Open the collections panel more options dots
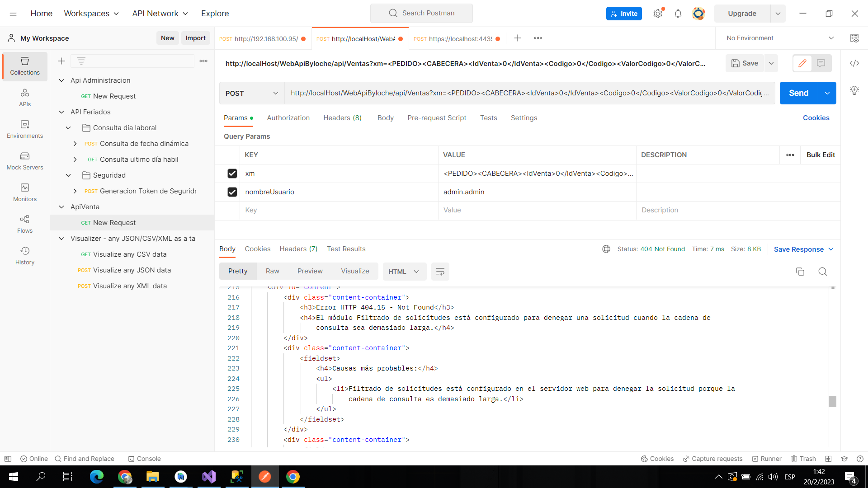The image size is (868, 488). point(203,61)
